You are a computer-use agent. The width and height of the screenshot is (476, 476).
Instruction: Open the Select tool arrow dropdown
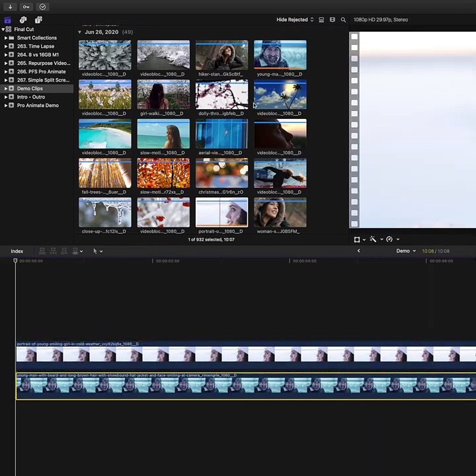pyautogui.click(x=97, y=251)
